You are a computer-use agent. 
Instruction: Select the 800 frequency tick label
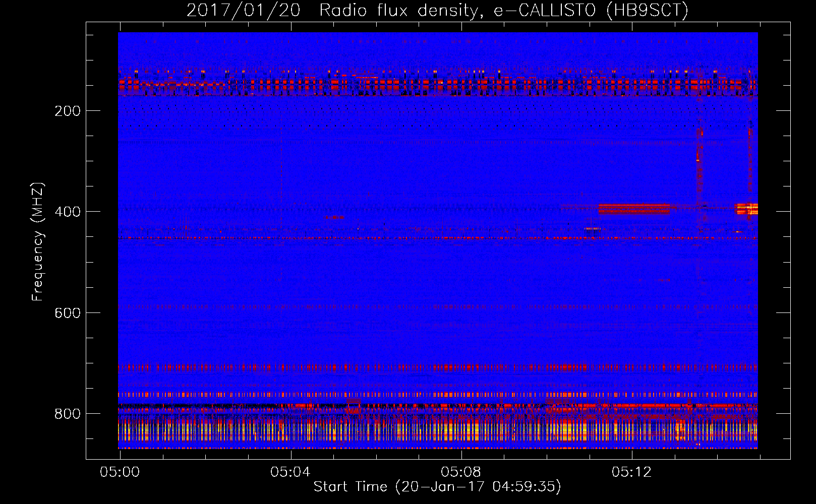point(68,414)
